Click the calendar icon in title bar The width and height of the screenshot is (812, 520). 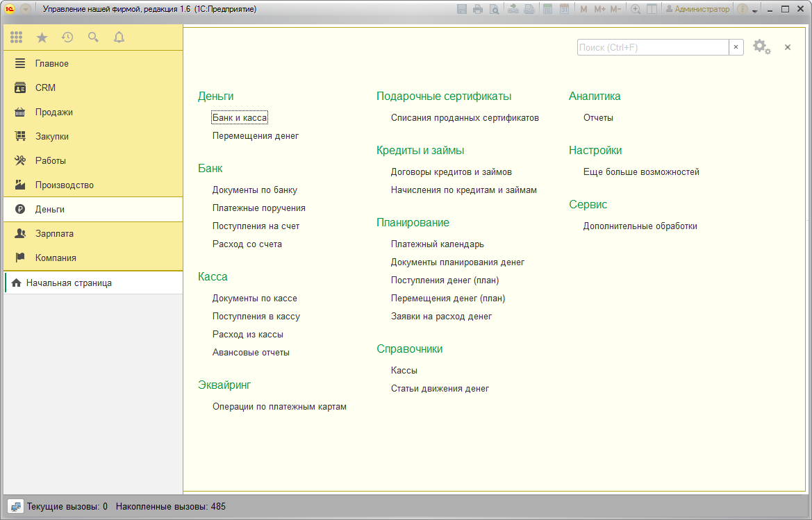pyautogui.click(x=565, y=9)
